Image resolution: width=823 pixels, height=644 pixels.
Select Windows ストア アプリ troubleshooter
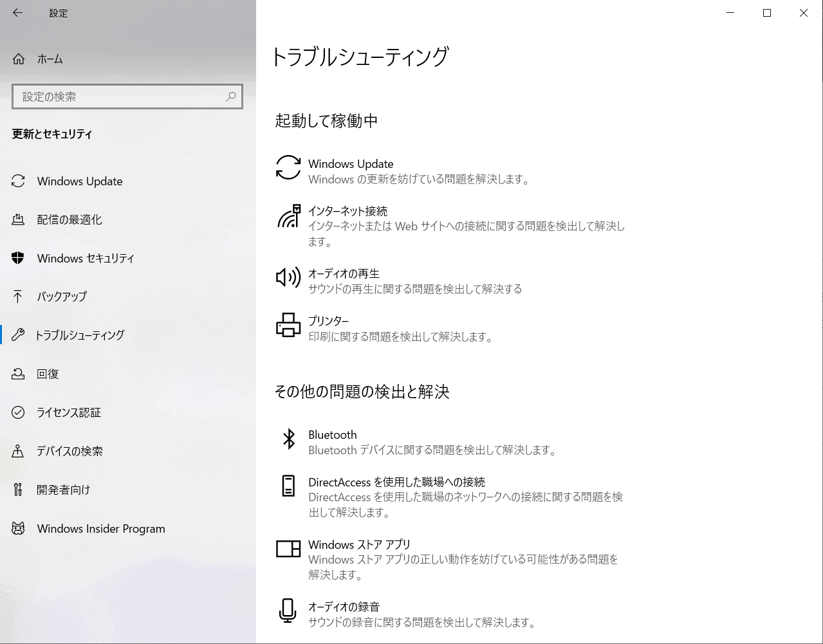click(450, 559)
